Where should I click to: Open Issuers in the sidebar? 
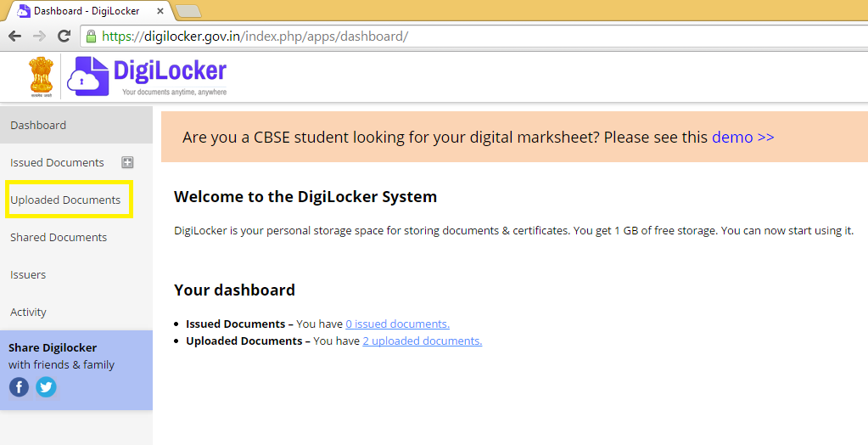(28, 275)
